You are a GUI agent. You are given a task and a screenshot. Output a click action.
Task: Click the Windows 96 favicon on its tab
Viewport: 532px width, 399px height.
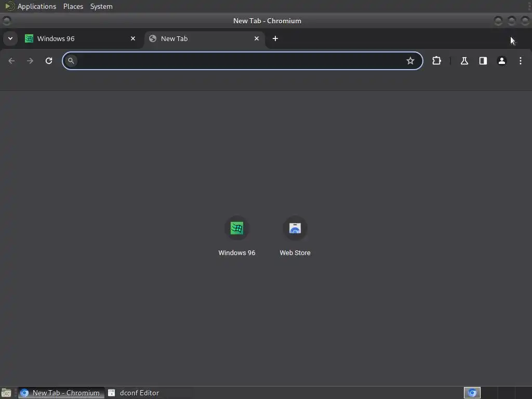pyautogui.click(x=29, y=38)
